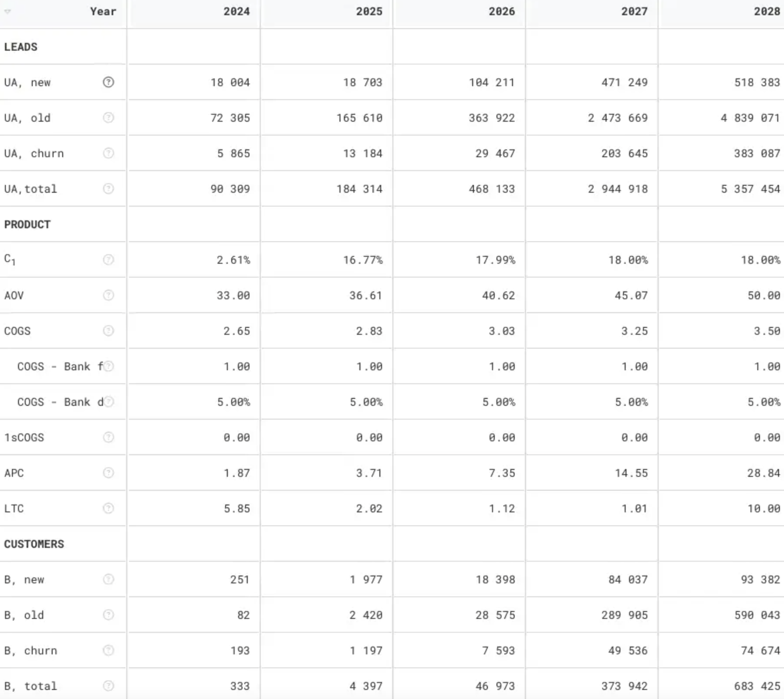Click the AOV cell value 33.00 for 2024

click(x=233, y=295)
